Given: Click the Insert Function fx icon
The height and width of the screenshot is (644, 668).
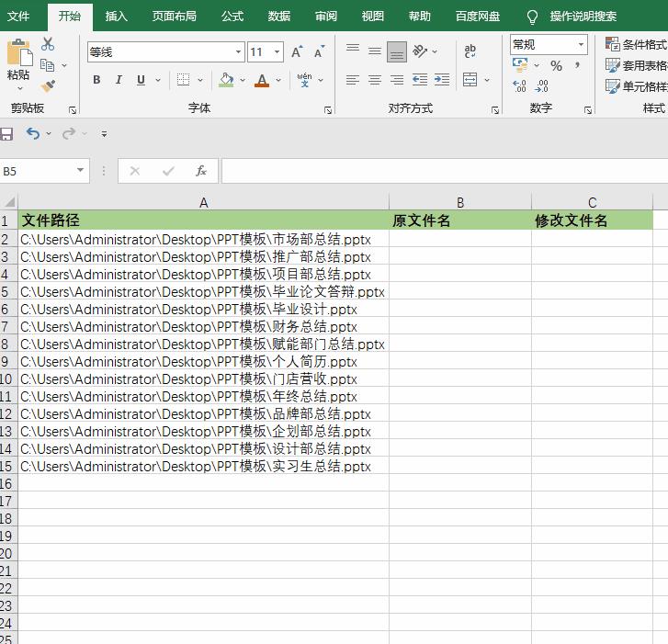Looking at the screenshot, I should click(x=201, y=171).
